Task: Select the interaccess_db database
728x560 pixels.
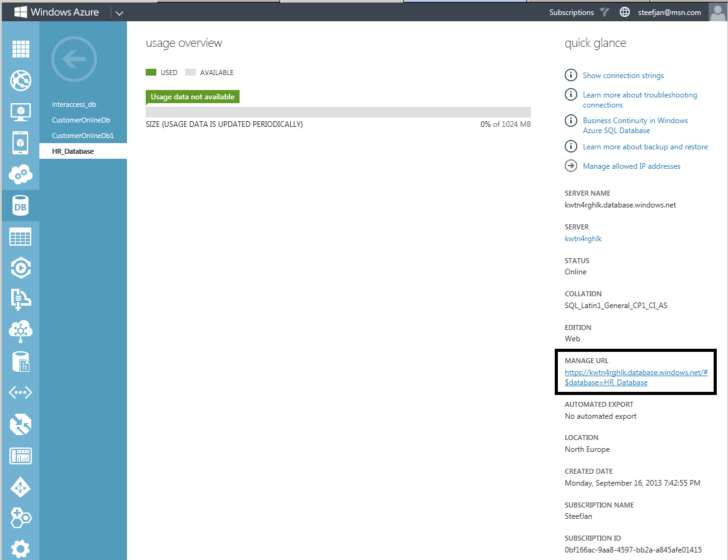Action: coord(74,104)
